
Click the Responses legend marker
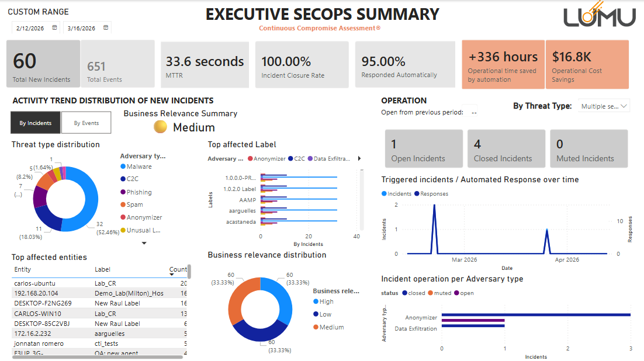pos(417,193)
